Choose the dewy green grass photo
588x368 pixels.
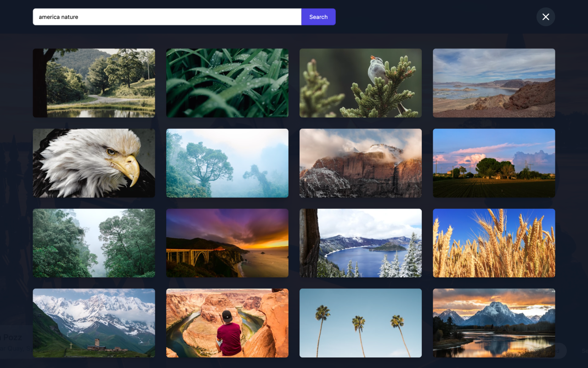pyautogui.click(x=227, y=83)
